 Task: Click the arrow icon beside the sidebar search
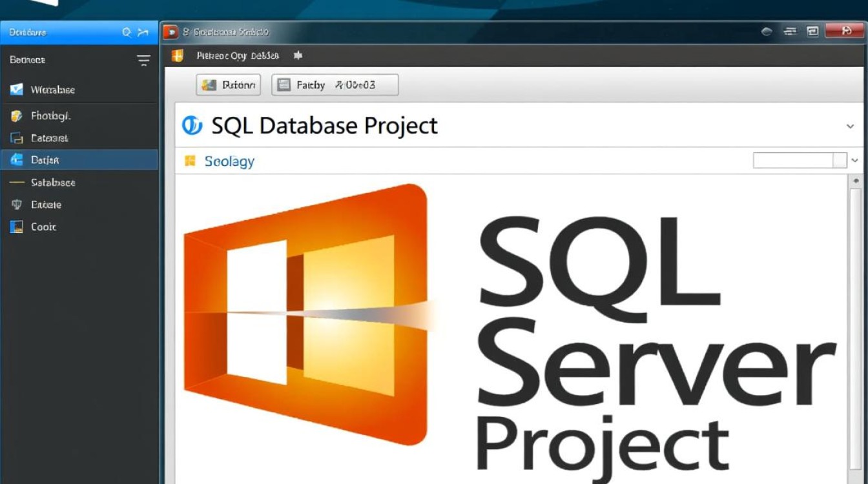[143, 32]
